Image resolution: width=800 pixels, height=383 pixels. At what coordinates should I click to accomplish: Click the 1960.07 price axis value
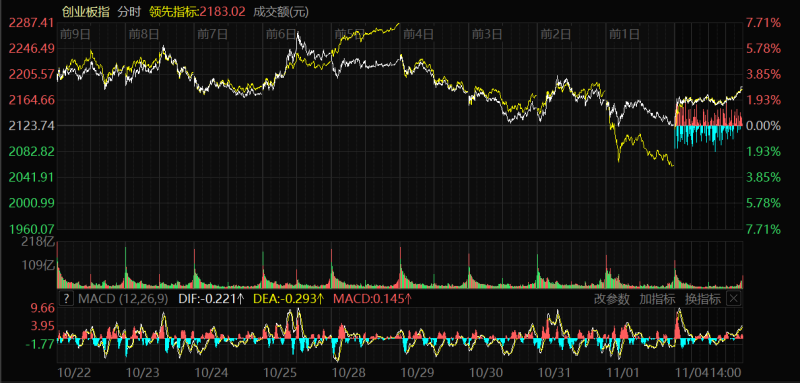pos(32,228)
